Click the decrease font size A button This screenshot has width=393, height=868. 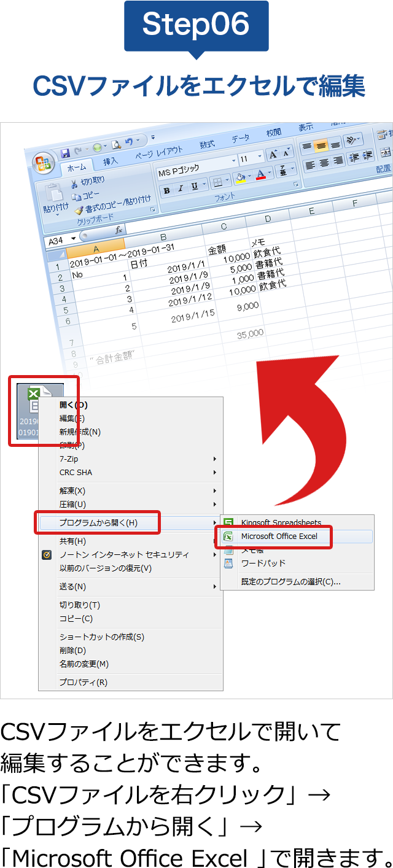287,153
